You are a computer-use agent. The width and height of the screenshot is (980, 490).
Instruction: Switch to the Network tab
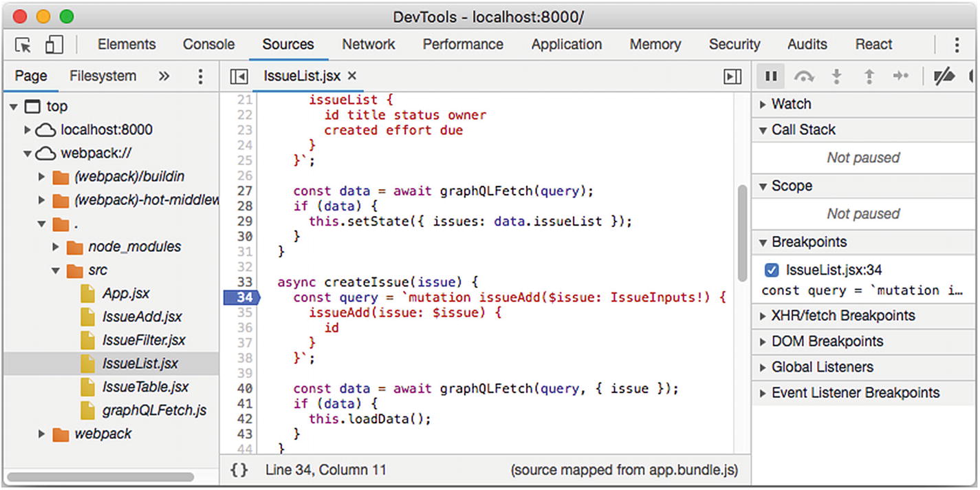369,45
